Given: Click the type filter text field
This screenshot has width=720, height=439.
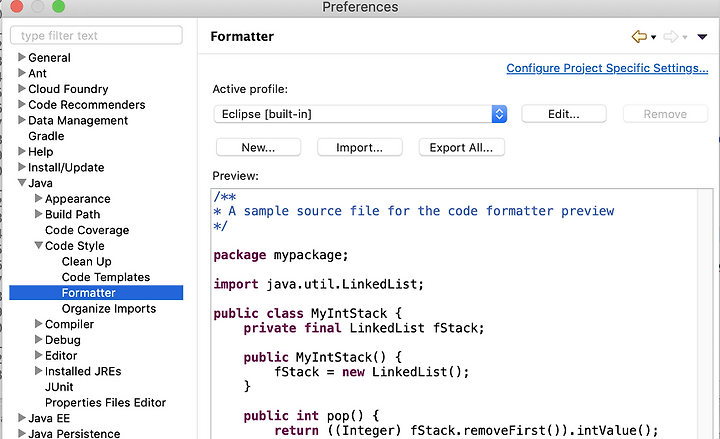Looking at the screenshot, I should (96, 35).
